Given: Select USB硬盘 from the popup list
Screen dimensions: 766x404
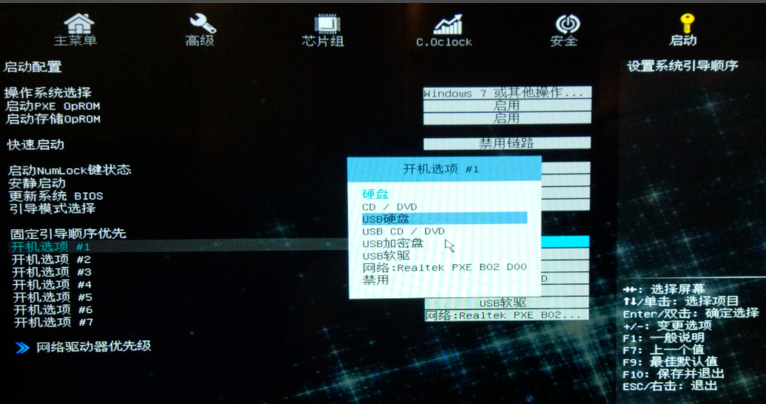Looking at the screenshot, I should point(386,218).
